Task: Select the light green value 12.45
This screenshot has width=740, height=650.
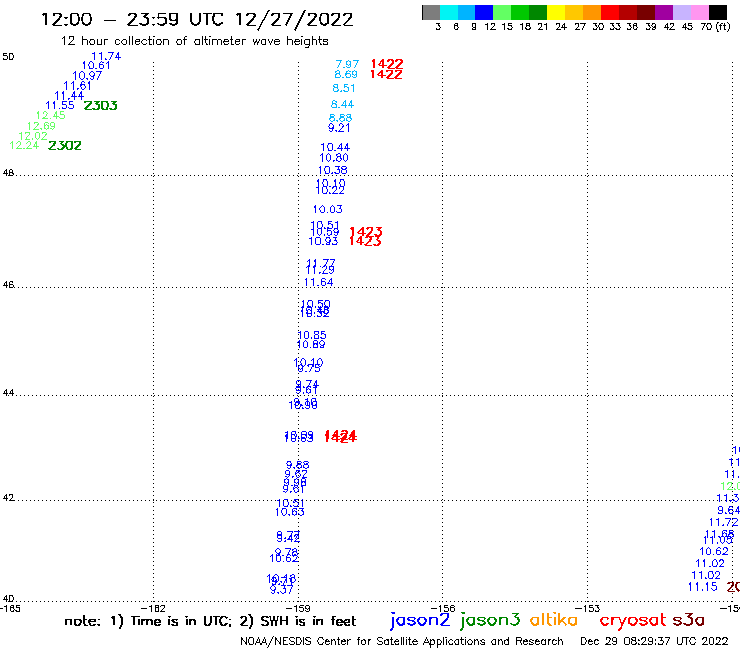Action: click(x=50, y=115)
